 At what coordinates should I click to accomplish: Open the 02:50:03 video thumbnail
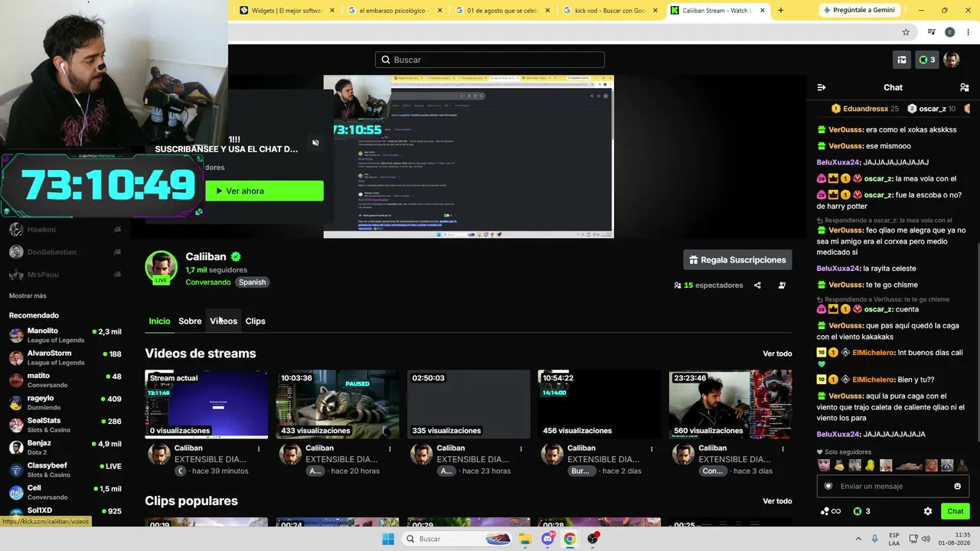(469, 404)
